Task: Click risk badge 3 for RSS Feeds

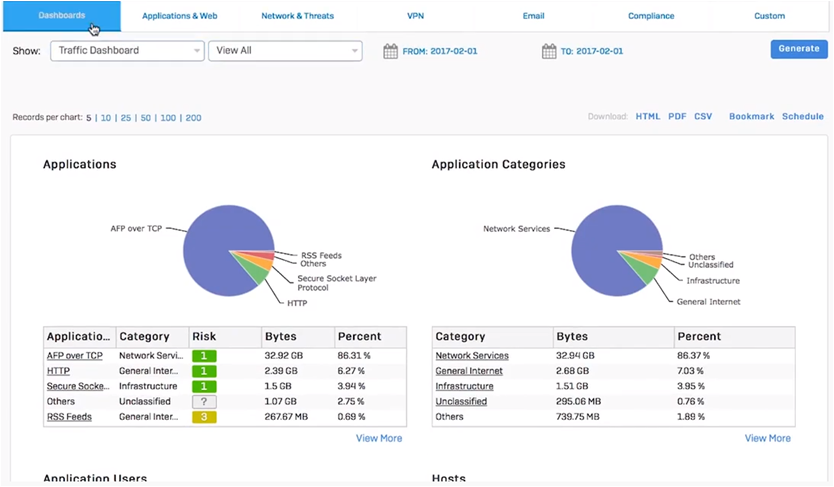Action: point(204,417)
